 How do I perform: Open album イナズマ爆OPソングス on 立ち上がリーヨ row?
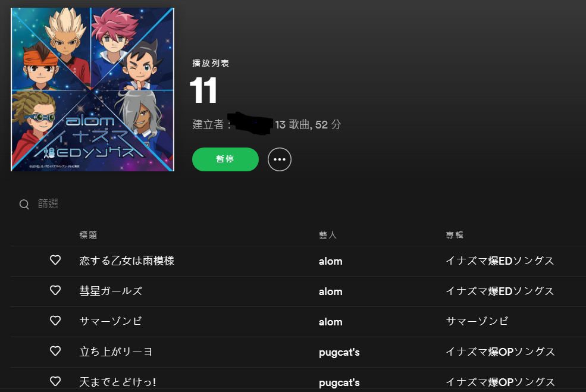(x=500, y=352)
